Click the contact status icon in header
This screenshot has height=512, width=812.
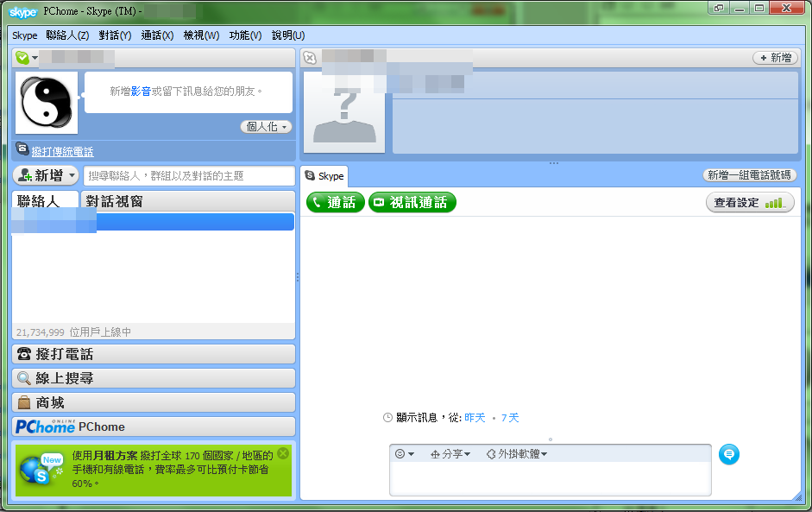[x=310, y=58]
